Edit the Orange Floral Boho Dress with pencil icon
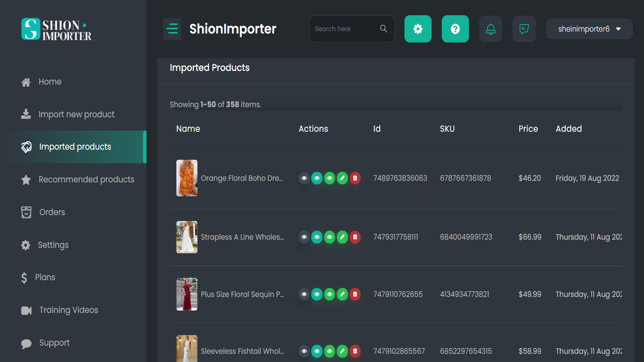 342,178
